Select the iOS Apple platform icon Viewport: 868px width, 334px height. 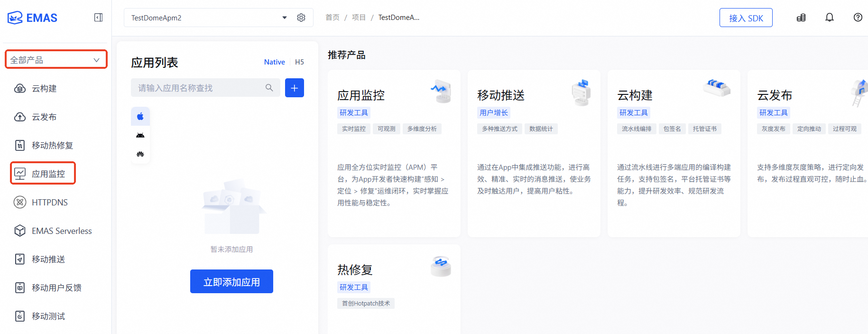[140, 116]
